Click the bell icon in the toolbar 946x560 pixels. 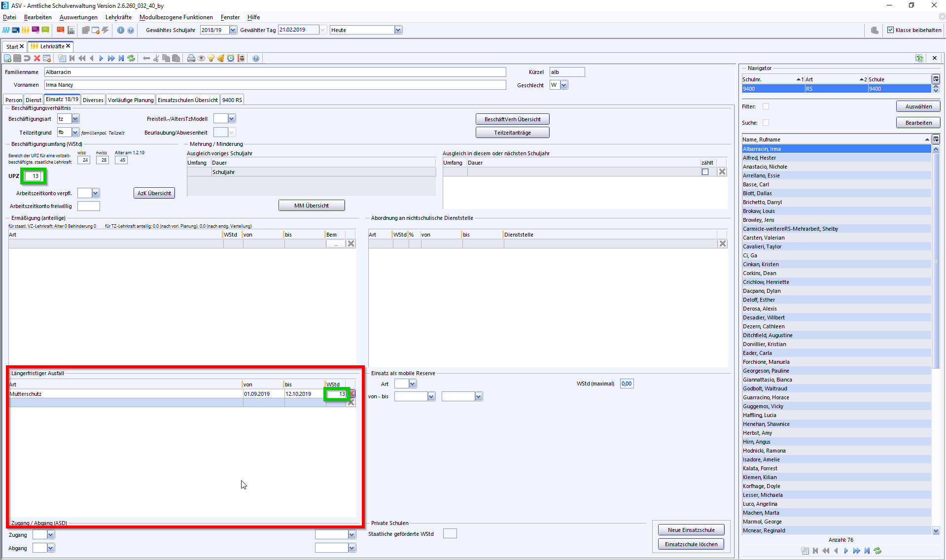[221, 58]
